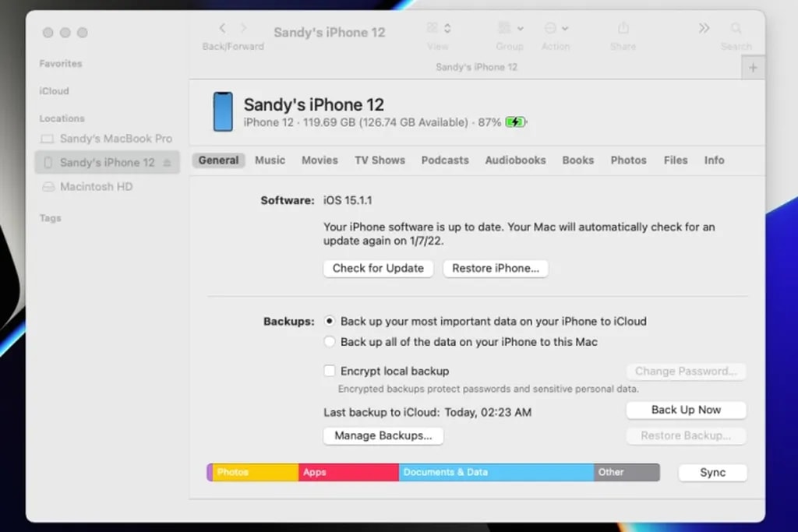Click the iPhone device icon in header
Screen dimensions: 798x532
(x=223, y=112)
